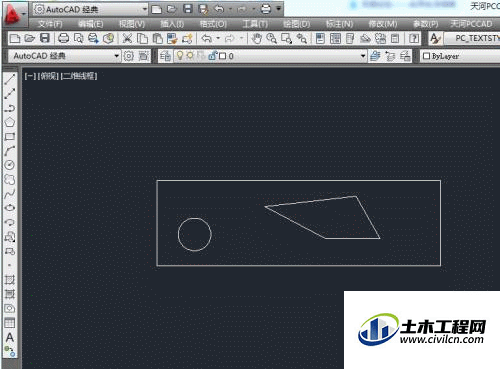The width and height of the screenshot is (500, 369).
Task: Open PC_TEXTSTY text style dropdown
Action: tap(472, 38)
